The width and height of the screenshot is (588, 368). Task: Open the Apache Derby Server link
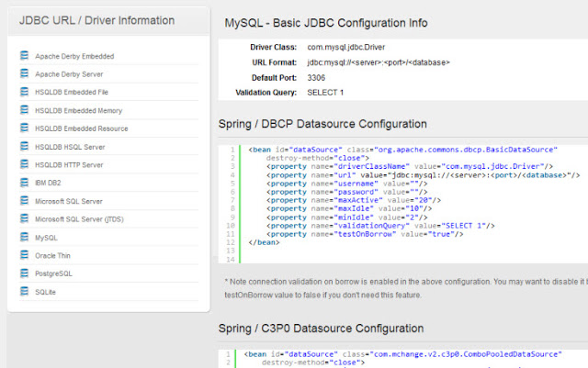(68, 75)
